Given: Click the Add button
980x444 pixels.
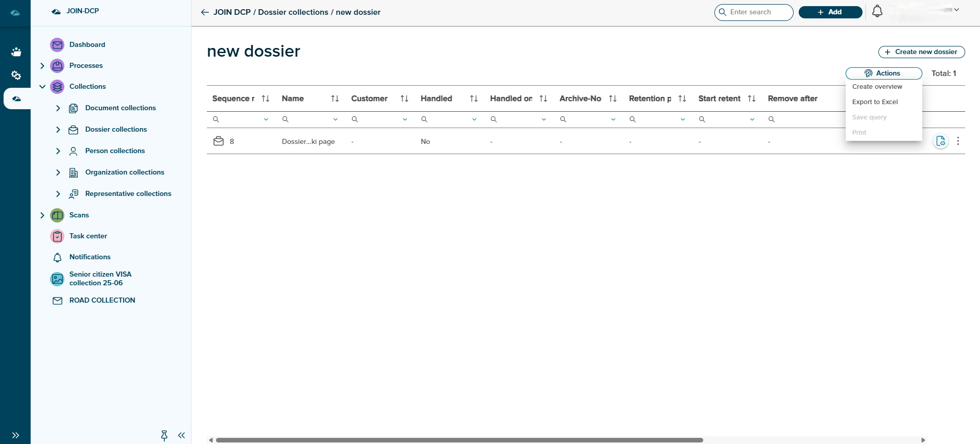Looking at the screenshot, I should pyautogui.click(x=830, y=12).
